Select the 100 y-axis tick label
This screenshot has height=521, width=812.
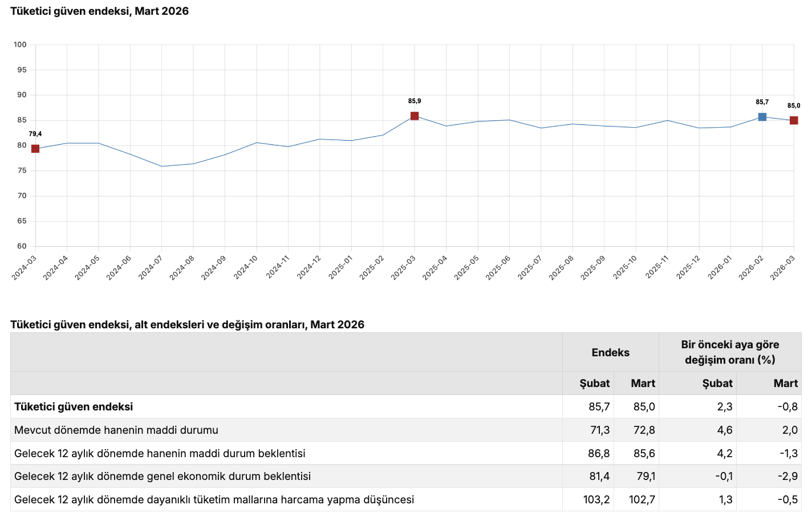[x=20, y=44]
